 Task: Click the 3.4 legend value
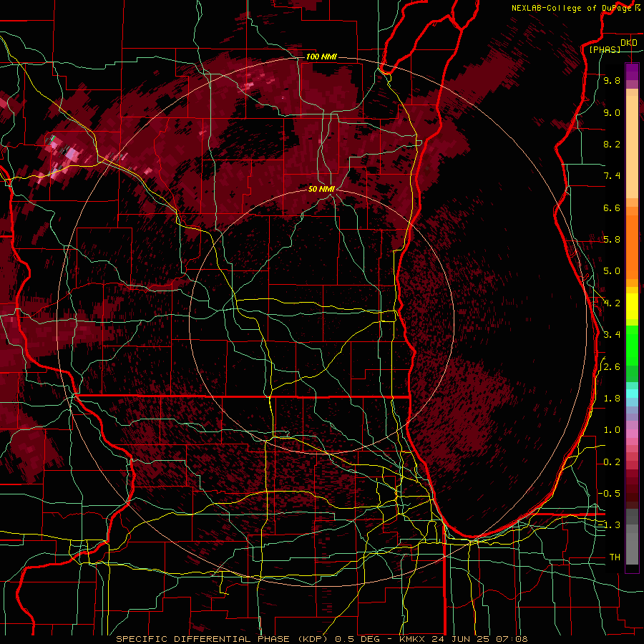pos(612,335)
